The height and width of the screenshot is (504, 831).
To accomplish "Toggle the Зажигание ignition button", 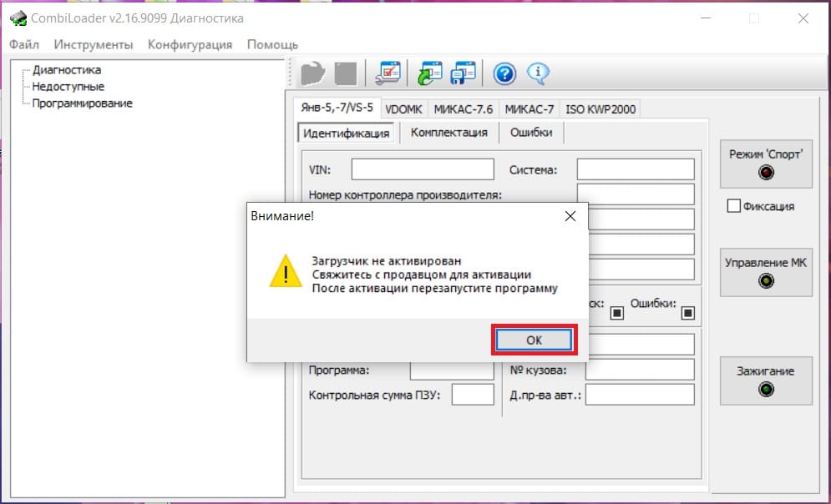I will (x=765, y=380).
